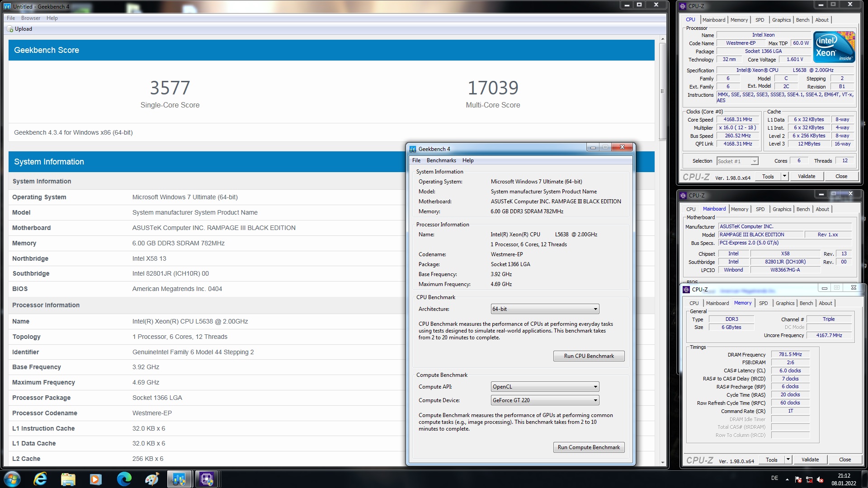Click DRAM Frequency 781.5 MHz value

[790, 355]
